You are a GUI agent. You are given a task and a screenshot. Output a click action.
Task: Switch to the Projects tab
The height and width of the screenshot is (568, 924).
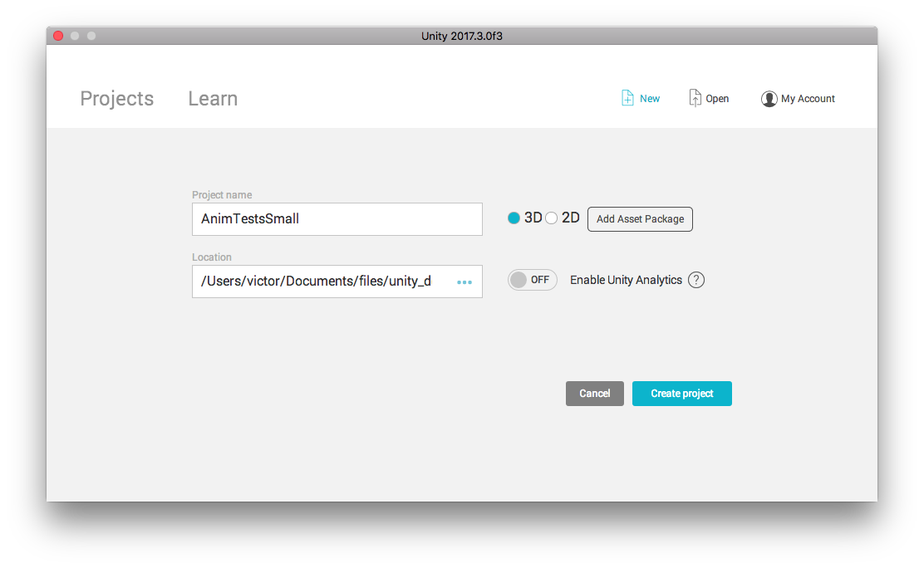coord(116,98)
